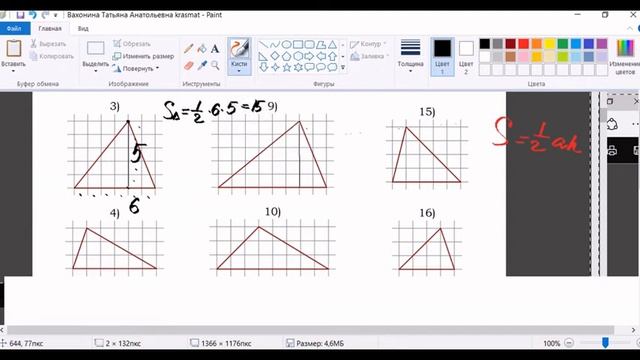Screen dimensions: 640x360
Task: Click the Копировать copy button
Action: (51, 56)
